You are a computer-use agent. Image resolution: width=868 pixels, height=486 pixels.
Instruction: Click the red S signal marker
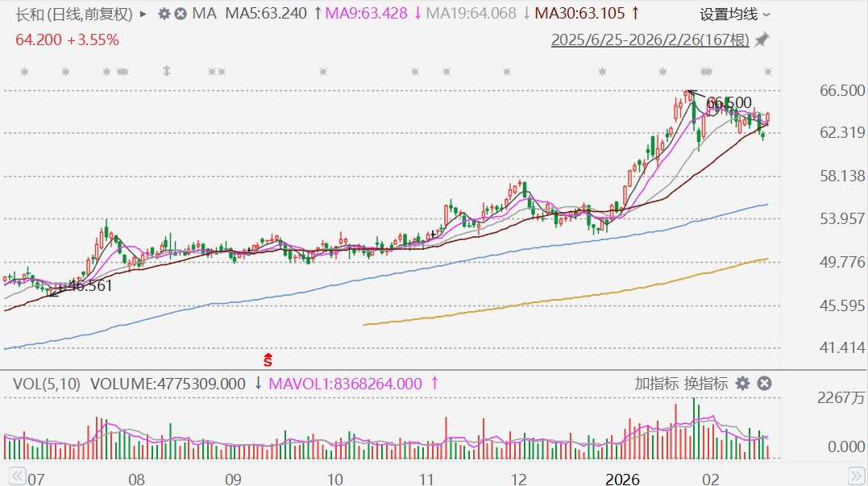(268, 358)
